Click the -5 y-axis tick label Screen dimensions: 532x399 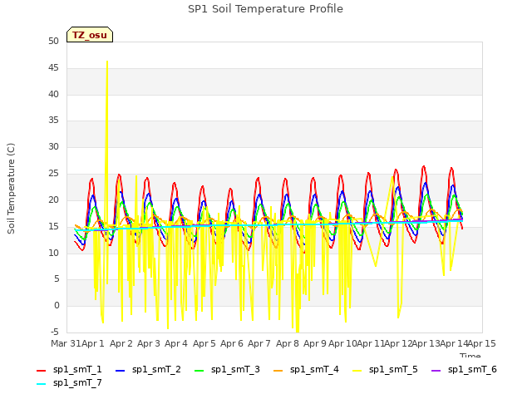[54, 332]
